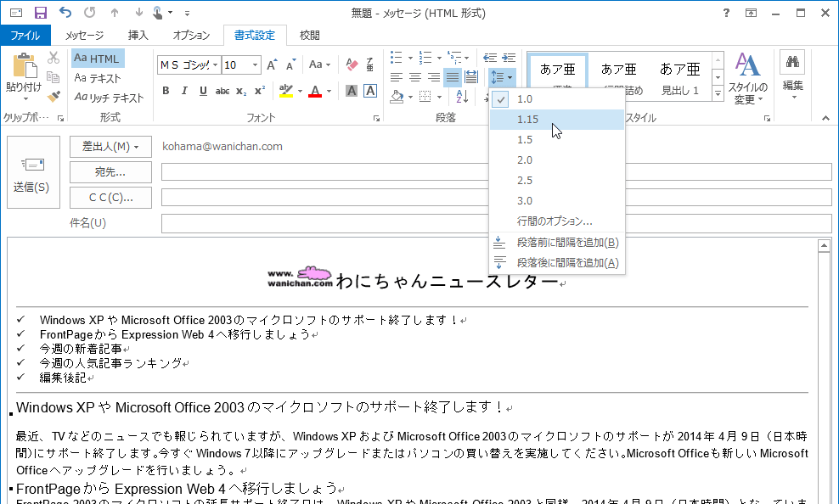Image resolution: width=839 pixels, height=504 pixels.
Task: Decrease font size with shrink font icon
Action: coord(290,65)
